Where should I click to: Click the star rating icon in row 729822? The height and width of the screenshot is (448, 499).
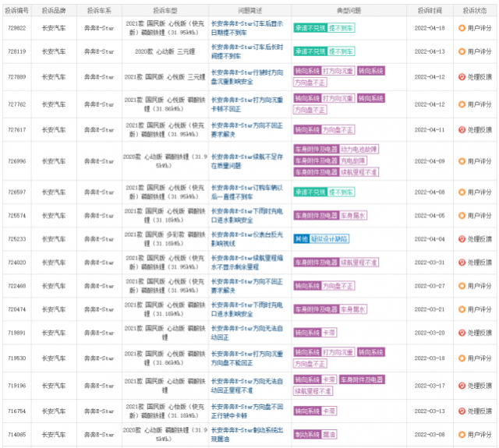point(462,28)
